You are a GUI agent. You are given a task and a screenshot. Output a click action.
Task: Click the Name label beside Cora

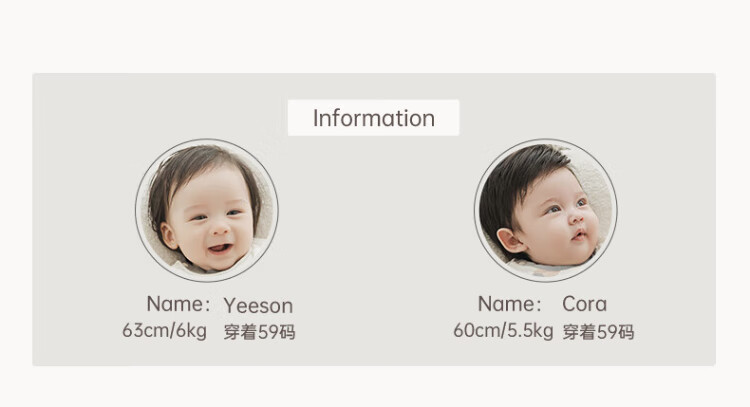[x=509, y=304]
